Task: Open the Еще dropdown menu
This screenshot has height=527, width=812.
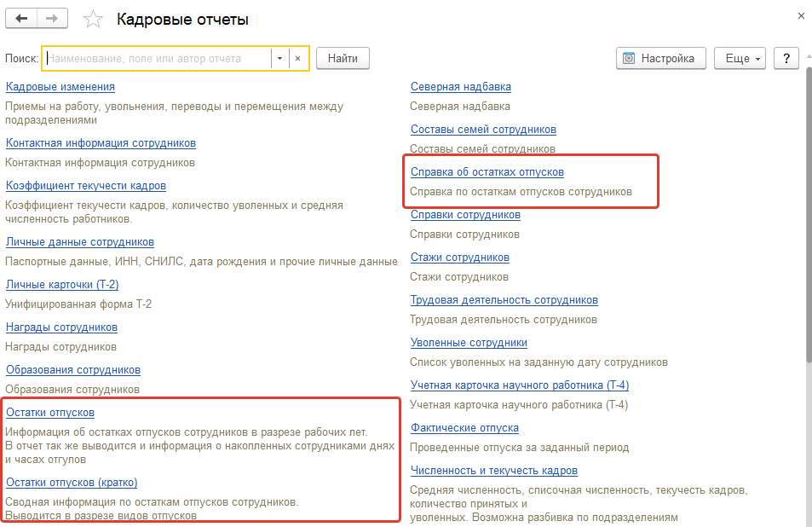Action: coord(740,58)
